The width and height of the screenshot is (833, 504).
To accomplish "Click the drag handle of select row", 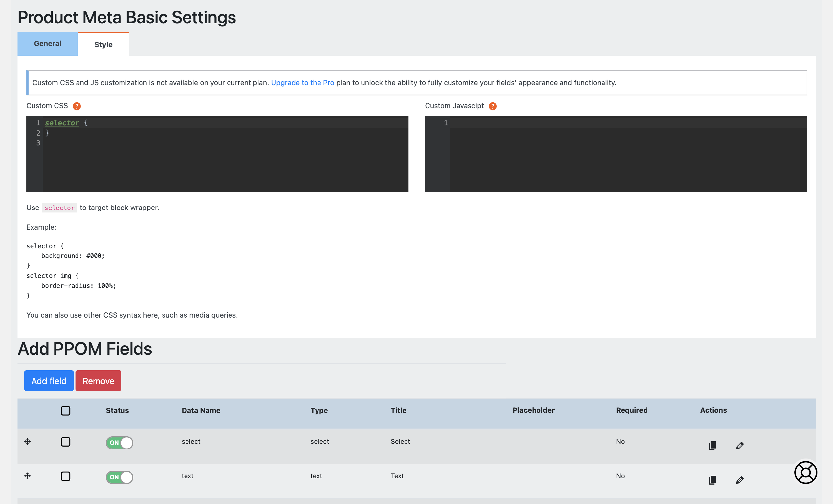I will [x=28, y=442].
